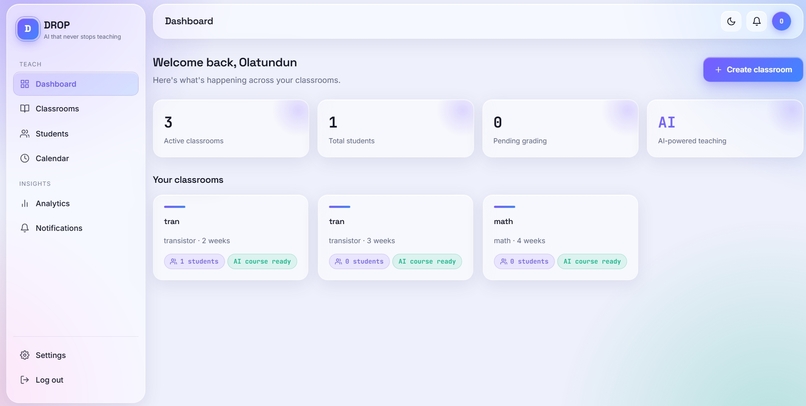Open Settings in the sidebar
806x406 pixels.
pyautogui.click(x=76, y=355)
